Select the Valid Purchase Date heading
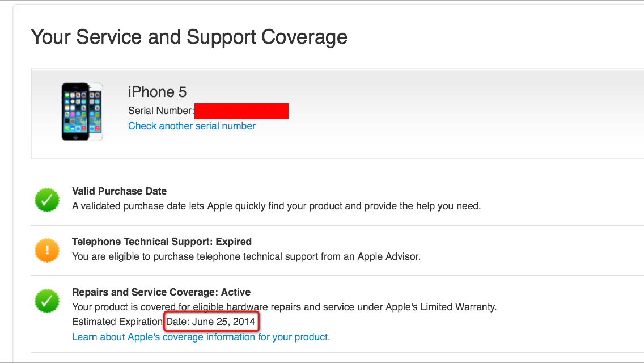Image resolution: width=644 pixels, height=363 pixels. tap(119, 191)
